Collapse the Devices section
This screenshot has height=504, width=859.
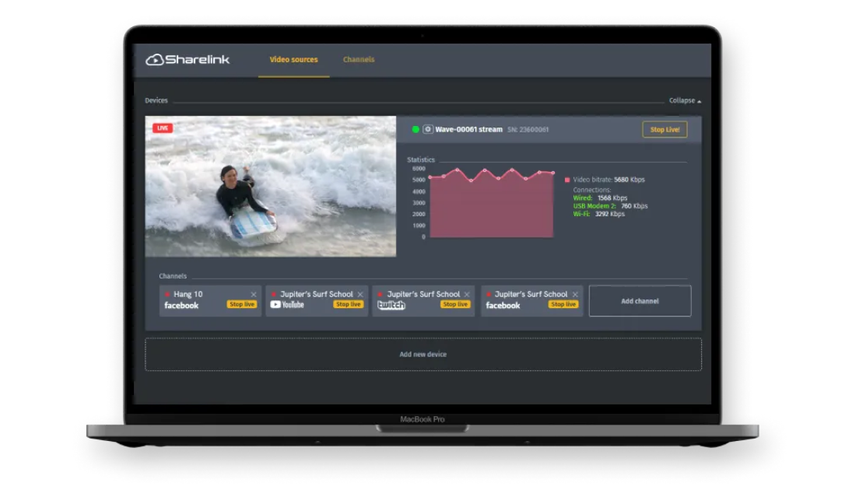(685, 101)
